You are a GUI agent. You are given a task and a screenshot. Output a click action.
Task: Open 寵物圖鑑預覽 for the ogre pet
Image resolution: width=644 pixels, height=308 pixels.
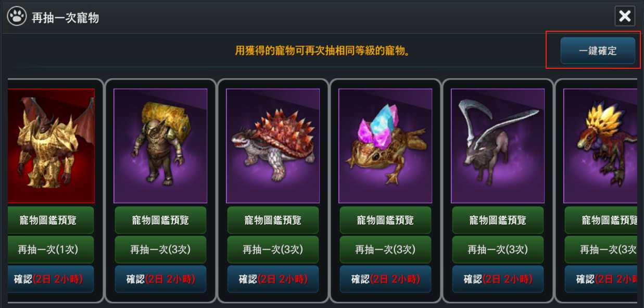click(x=160, y=220)
